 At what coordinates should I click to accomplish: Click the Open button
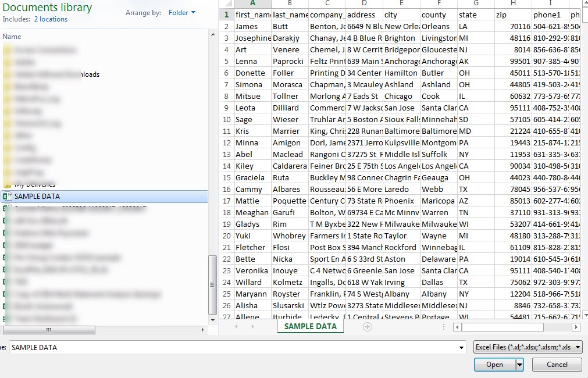[x=494, y=365]
